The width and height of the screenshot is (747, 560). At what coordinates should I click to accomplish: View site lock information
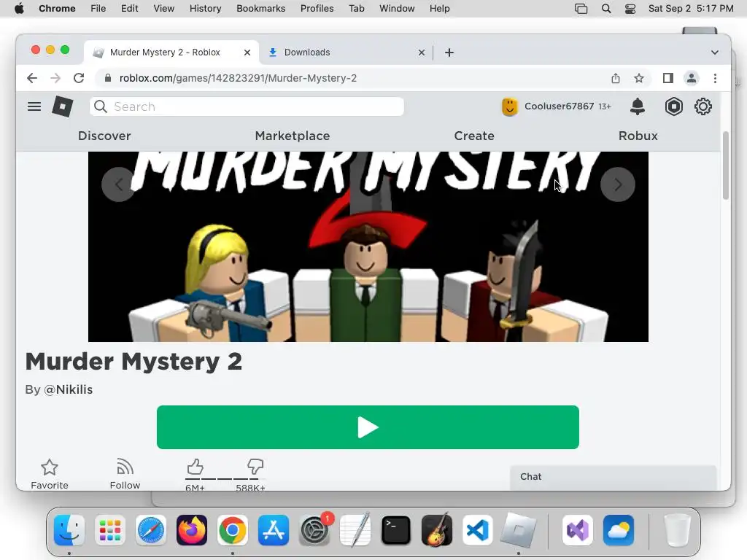(x=108, y=78)
